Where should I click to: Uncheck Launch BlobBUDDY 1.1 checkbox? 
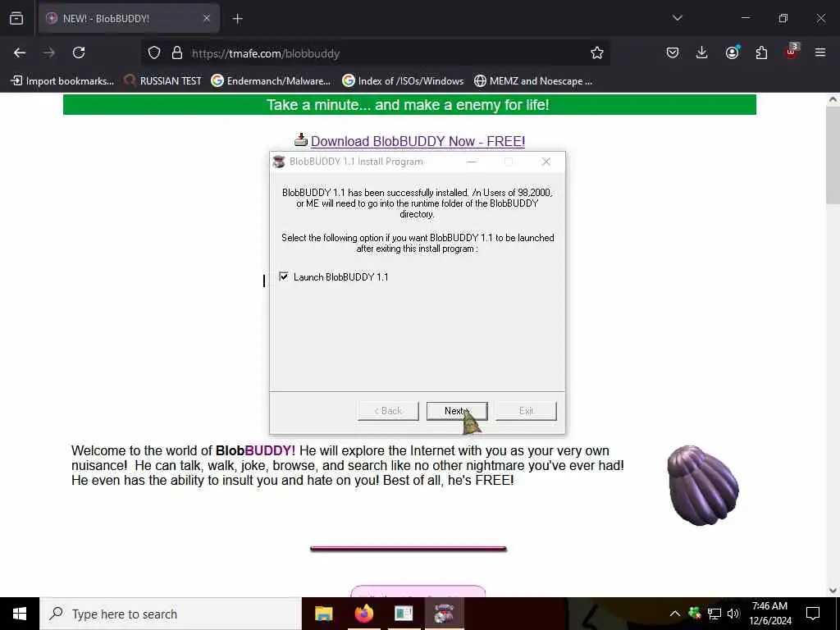tap(283, 276)
